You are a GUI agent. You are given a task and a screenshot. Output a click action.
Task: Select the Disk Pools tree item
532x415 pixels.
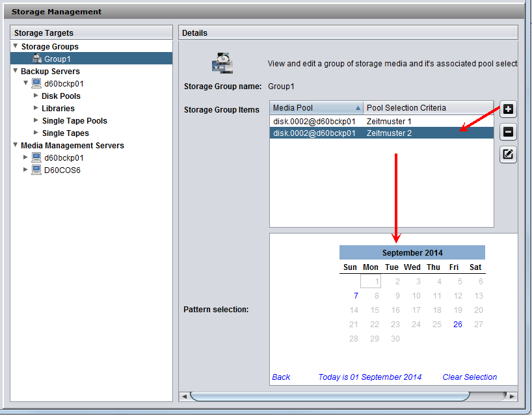[61, 96]
